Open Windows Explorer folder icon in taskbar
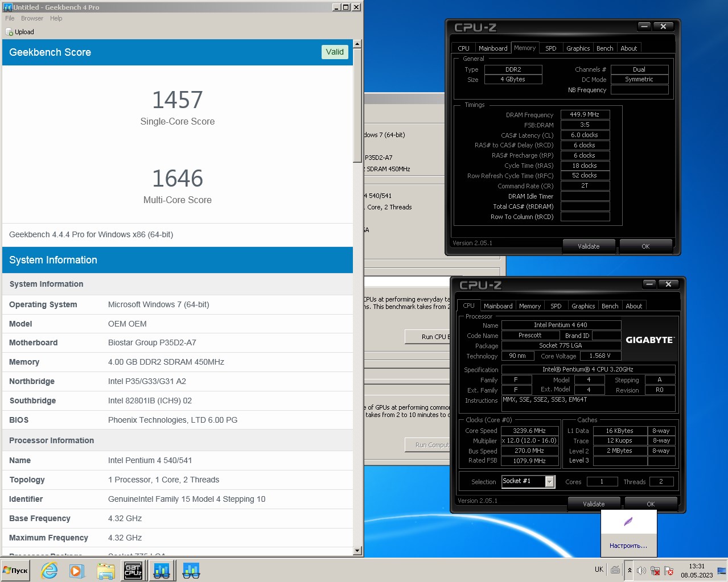728x582 pixels. [106, 570]
